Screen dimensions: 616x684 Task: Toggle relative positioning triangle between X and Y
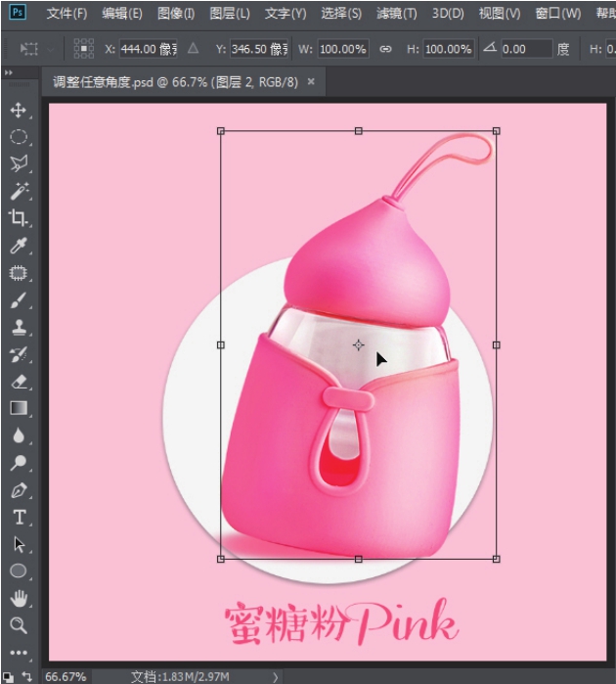tap(193, 49)
